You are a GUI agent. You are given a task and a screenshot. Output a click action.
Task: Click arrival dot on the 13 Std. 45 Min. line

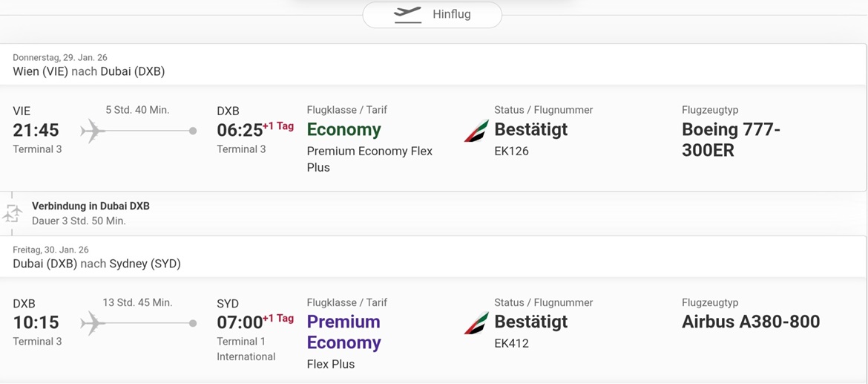(193, 323)
